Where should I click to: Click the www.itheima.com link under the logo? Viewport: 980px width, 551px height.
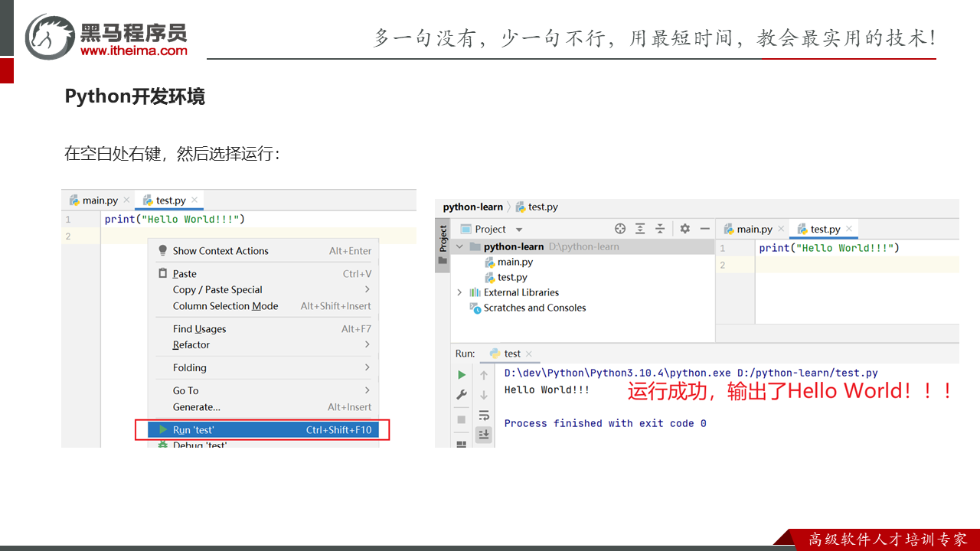pyautogui.click(x=133, y=51)
